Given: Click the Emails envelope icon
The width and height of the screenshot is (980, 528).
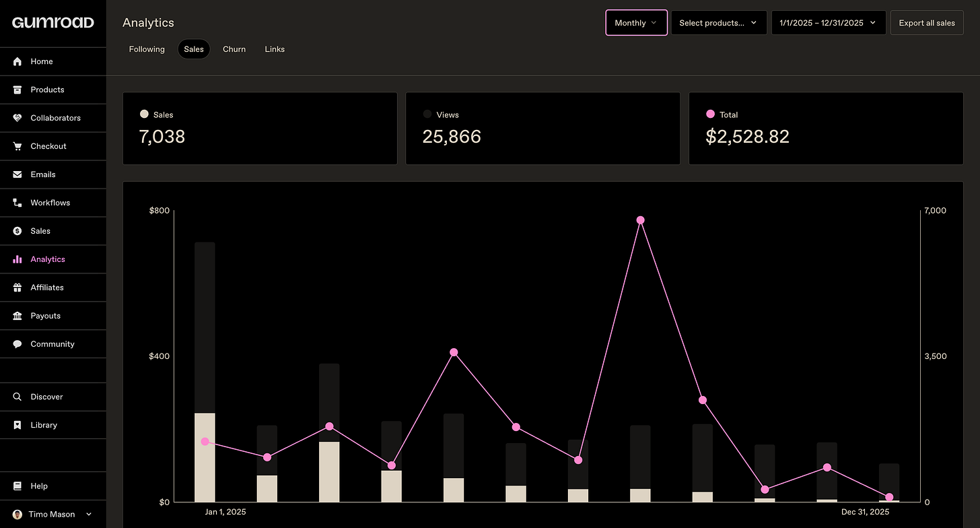Looking at the screenshot, I should pos(17,174).
